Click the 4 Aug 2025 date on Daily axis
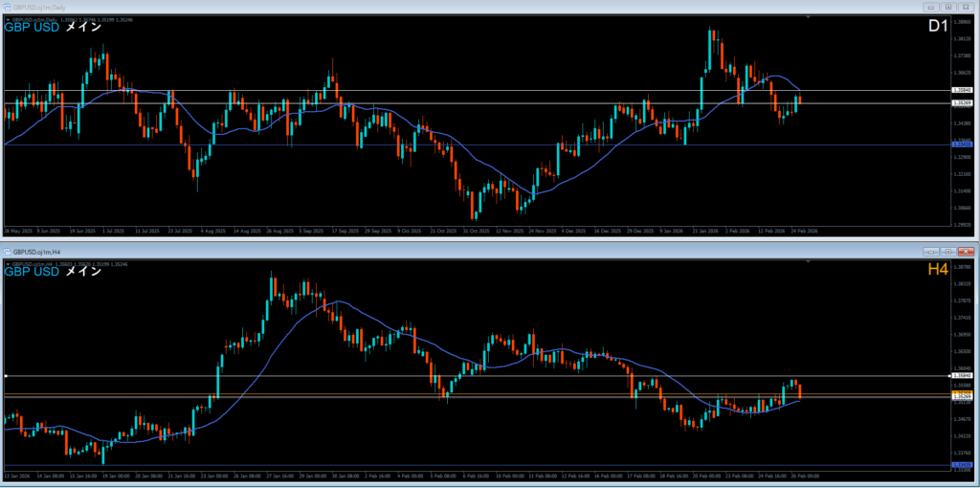Viewport: 980px width, 488px height. (x=213, y=231)
